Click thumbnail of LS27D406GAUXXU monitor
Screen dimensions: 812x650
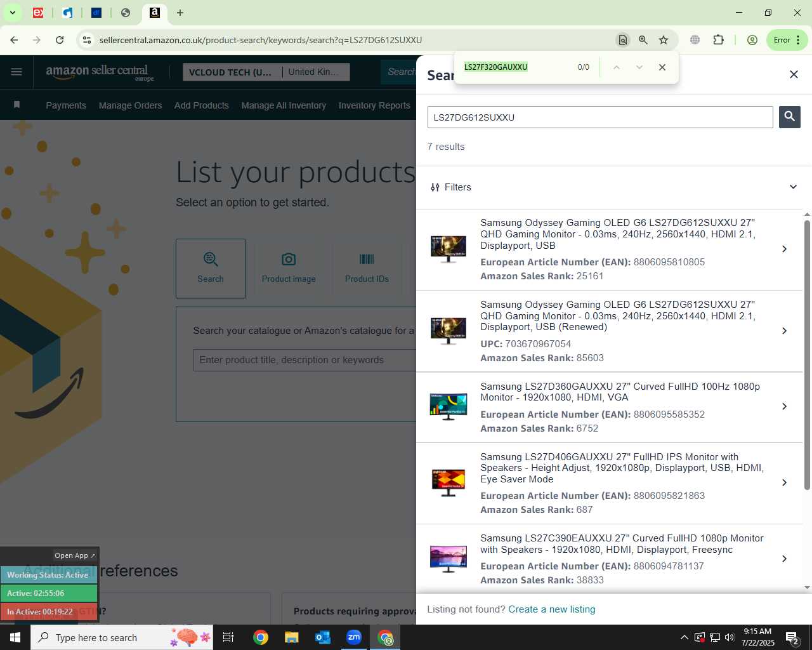[x=448, y=482]
